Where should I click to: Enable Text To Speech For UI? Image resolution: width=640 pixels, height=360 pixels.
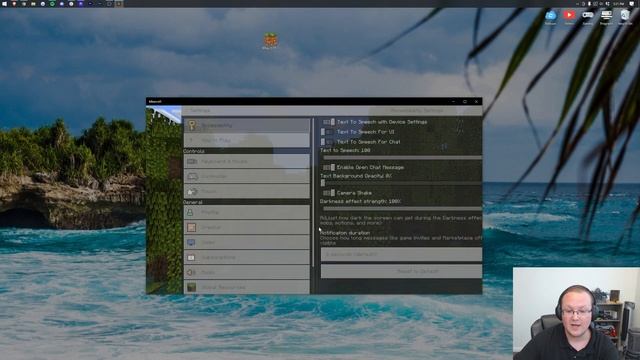click(327, 132)
